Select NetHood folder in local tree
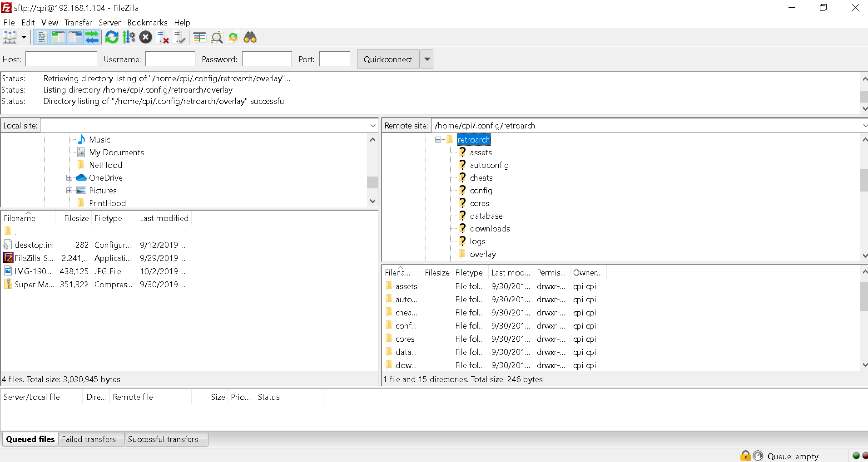 (105, 165)
